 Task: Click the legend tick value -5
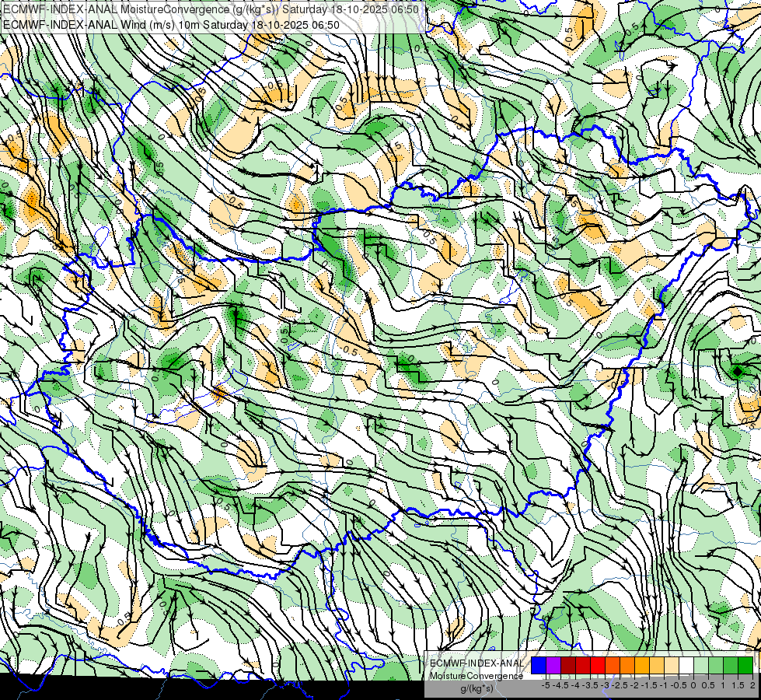[x=546, y=685]
